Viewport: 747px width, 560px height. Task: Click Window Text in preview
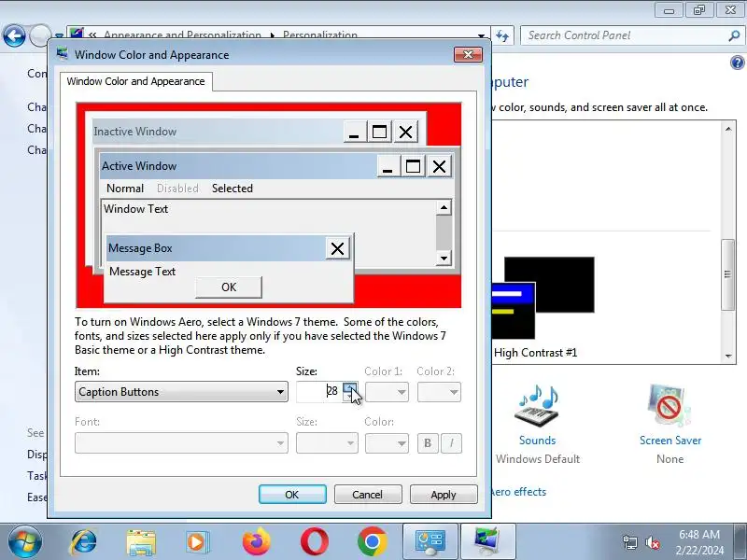135,208
